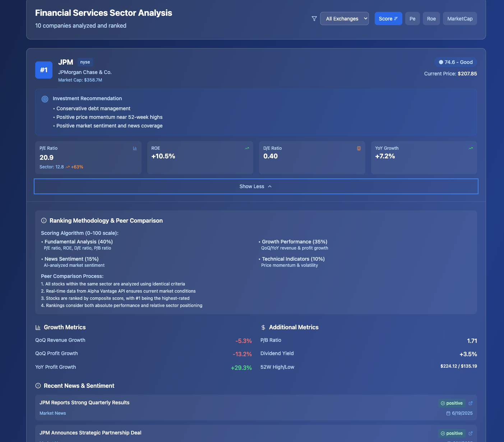Click the nyse exchange tag

click(x=85, y=62)
